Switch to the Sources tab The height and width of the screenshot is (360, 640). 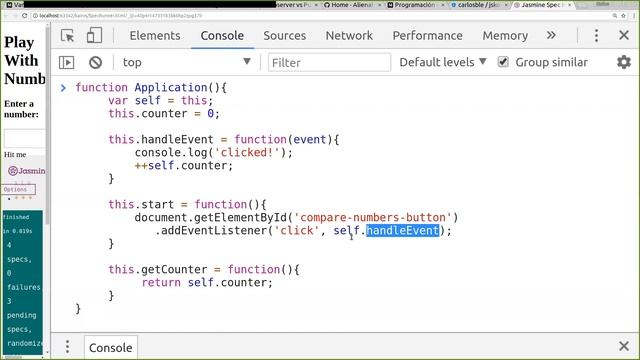click(284, 36)
